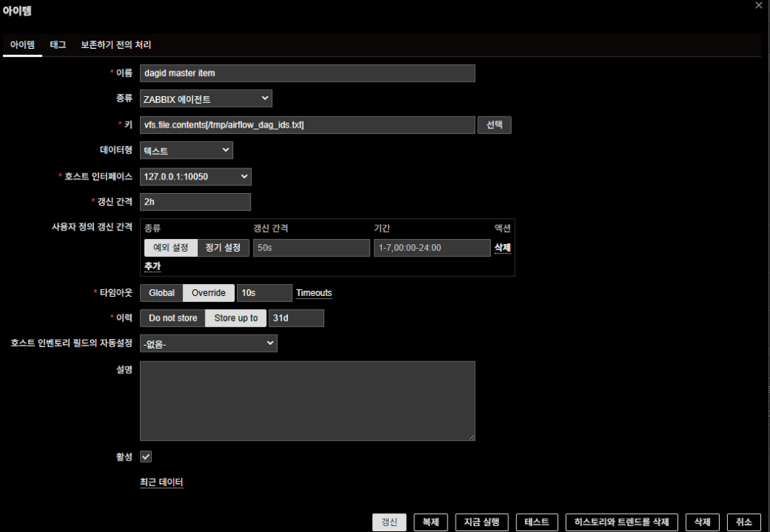770x532 pixels.
Task: Click the 선택 button beside key field
Action: (x=494, y=125)
